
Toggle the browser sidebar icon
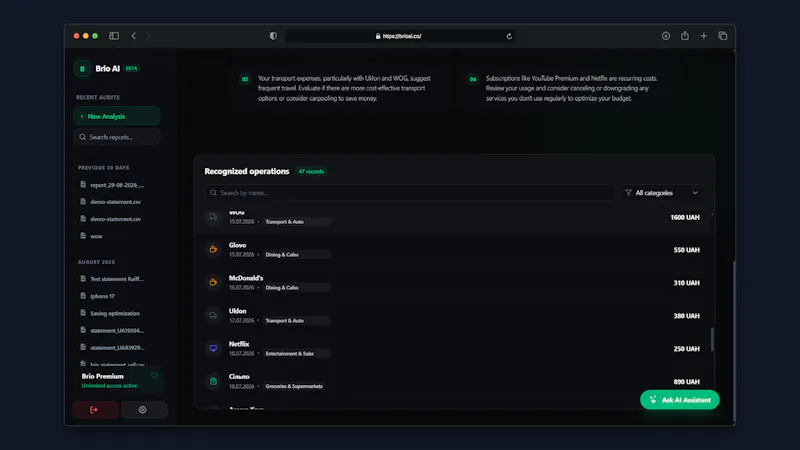(114, 36)
